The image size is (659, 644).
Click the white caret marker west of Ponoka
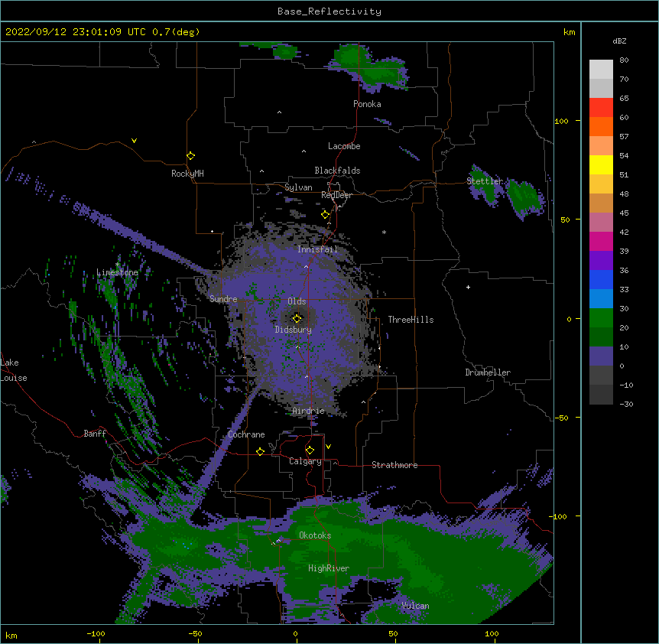coord(279,112)
